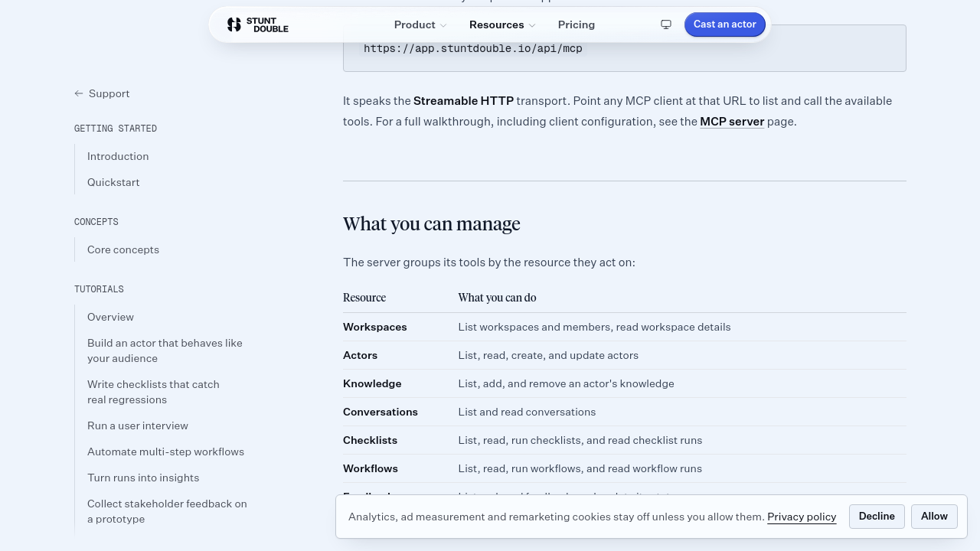The height and width of the screenshot is (551, 980).
Task: Open Core concepts in sidebar
Action: click(123, 249)
